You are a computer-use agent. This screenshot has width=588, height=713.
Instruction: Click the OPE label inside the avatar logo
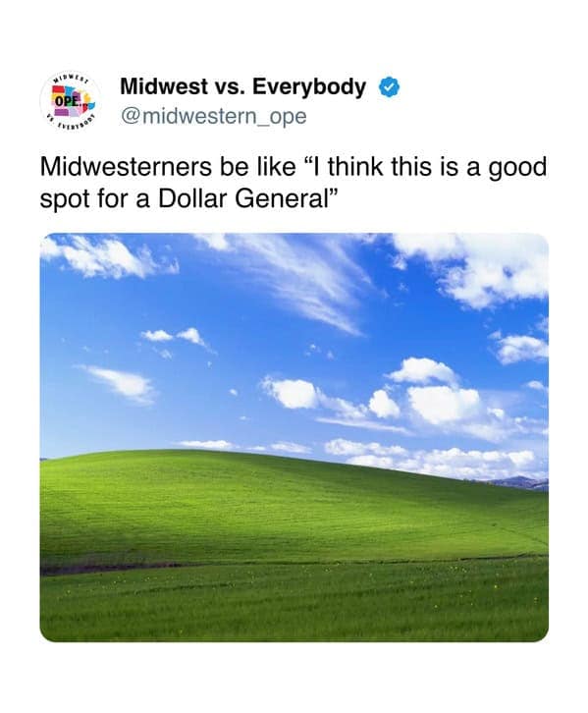pyautogui.click(x=67, y=100)
